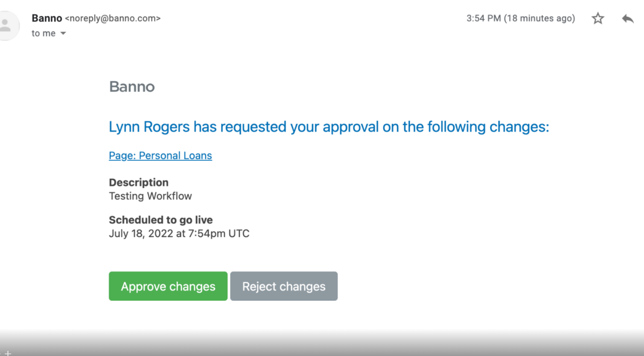Click the bold Description label
The height and width of the screenshot is (356, 644).
pyautogui.click(x=138, y=182)
